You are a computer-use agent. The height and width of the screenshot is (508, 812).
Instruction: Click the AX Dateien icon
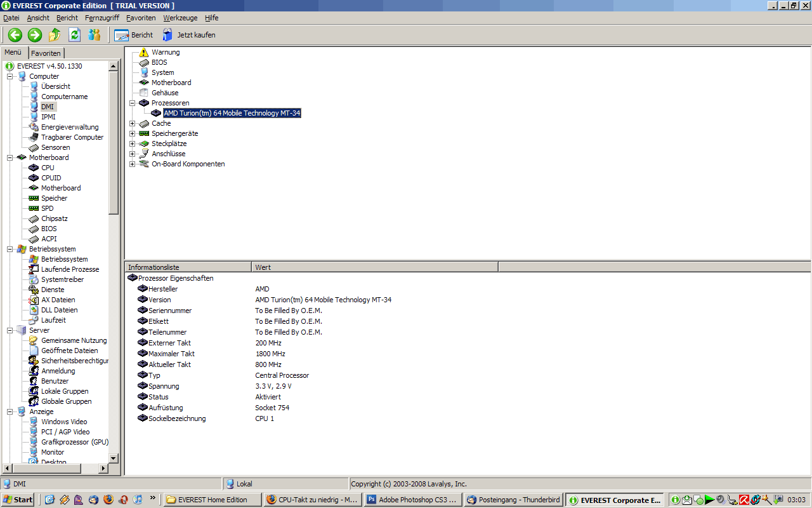click(x=34, y=300)
